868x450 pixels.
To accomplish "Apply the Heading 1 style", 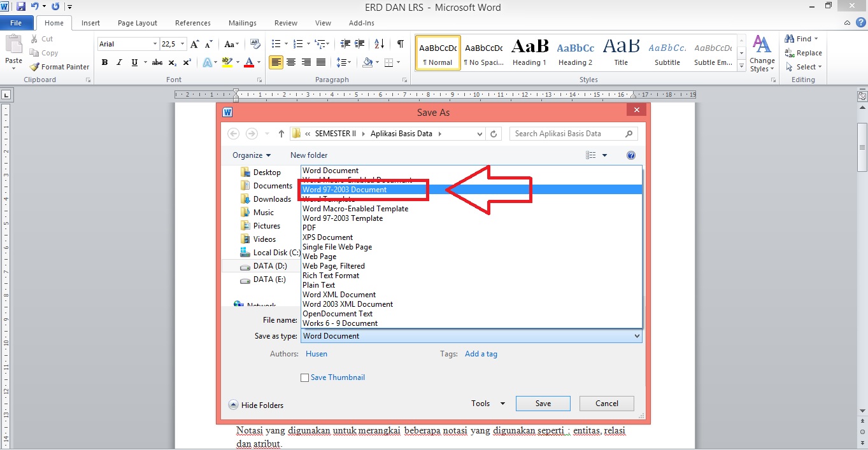I will click(x=529, y=50).
